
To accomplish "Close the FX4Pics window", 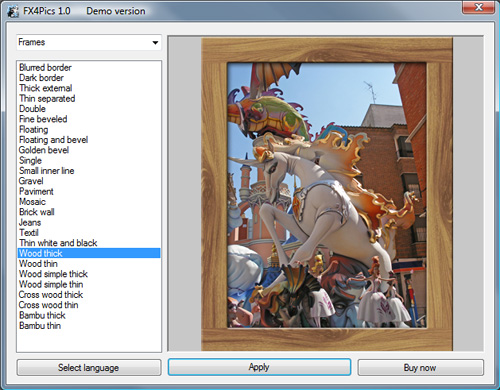I will (x=479, y=7).
